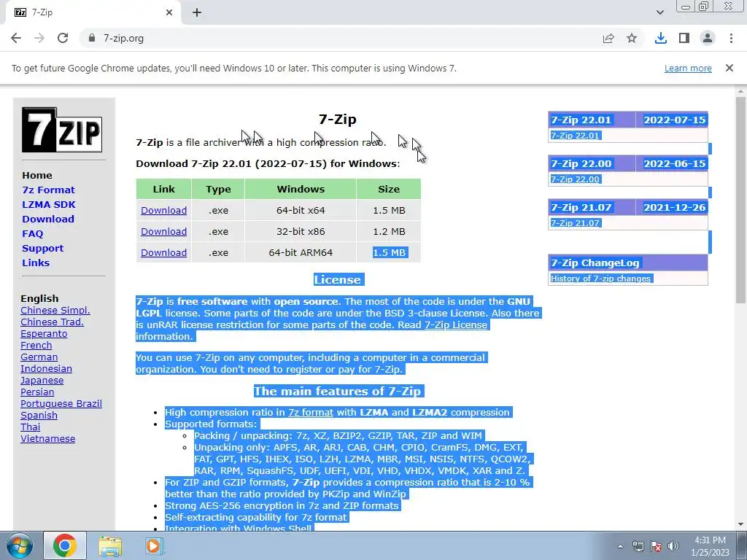
Task: Open LZMA SDK sidebar link
Action: tap(49, 204)
